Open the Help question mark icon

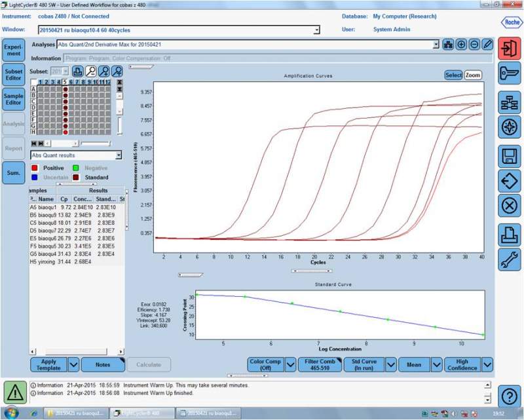(509, 396)
